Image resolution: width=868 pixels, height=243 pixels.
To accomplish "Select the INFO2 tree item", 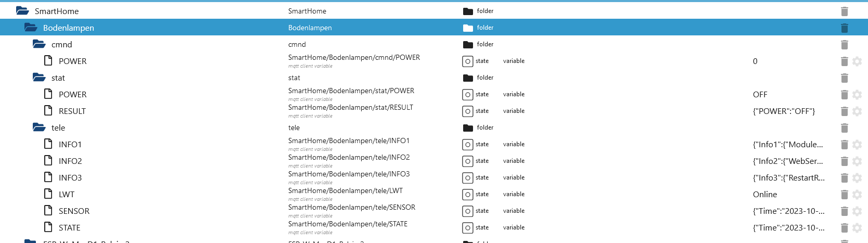I will tap(70, 161).
